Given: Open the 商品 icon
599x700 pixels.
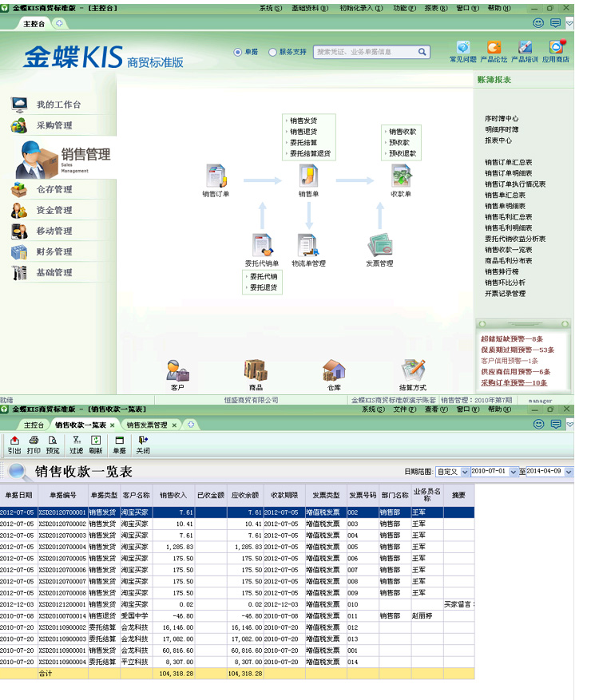Looking at the screenshot, I should [x=256, y=370].
